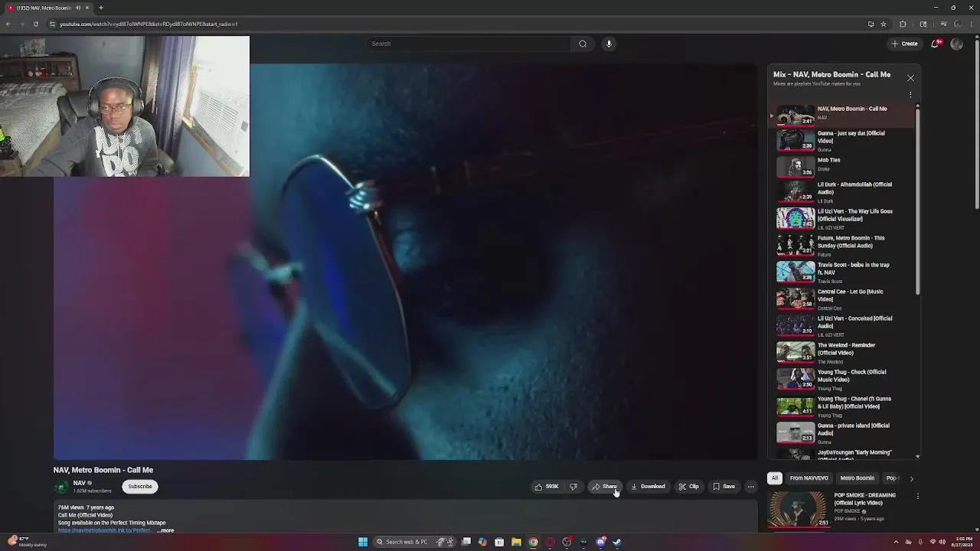Click the video title 'NAV, Metro Boomin - Call Me'
The image size is (980, 551).
pos(103,470)
